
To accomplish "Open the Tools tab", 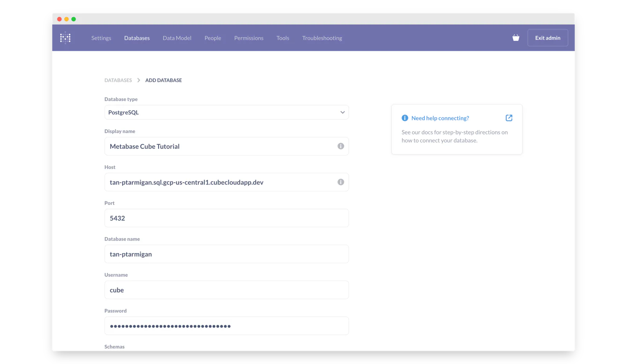I will point(283,38).
